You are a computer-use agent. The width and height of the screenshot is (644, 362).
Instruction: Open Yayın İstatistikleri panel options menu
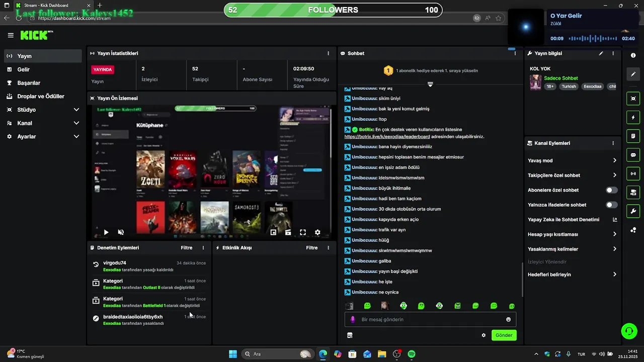pyautogui.click(x=329, y=53)
